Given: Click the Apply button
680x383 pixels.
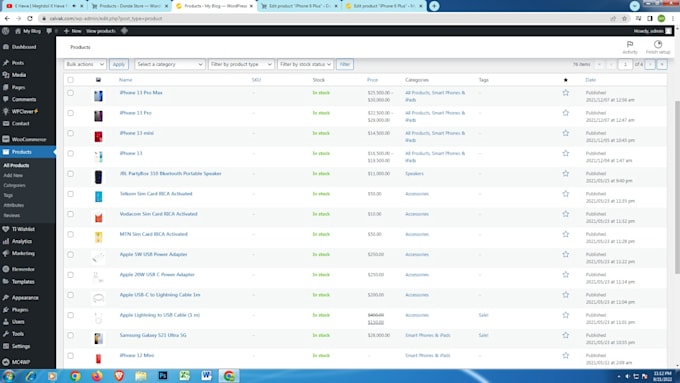Looking at the screenshot, I should (x=118, y=64).
